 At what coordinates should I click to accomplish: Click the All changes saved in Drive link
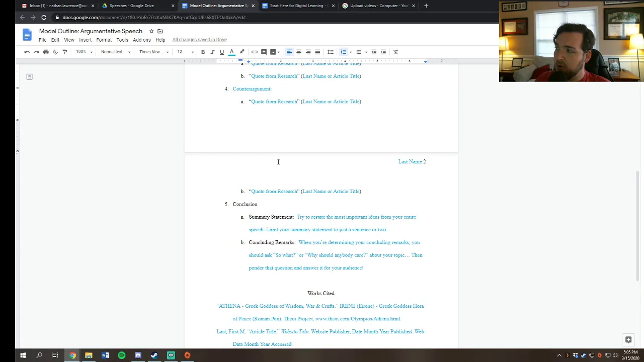199,40
